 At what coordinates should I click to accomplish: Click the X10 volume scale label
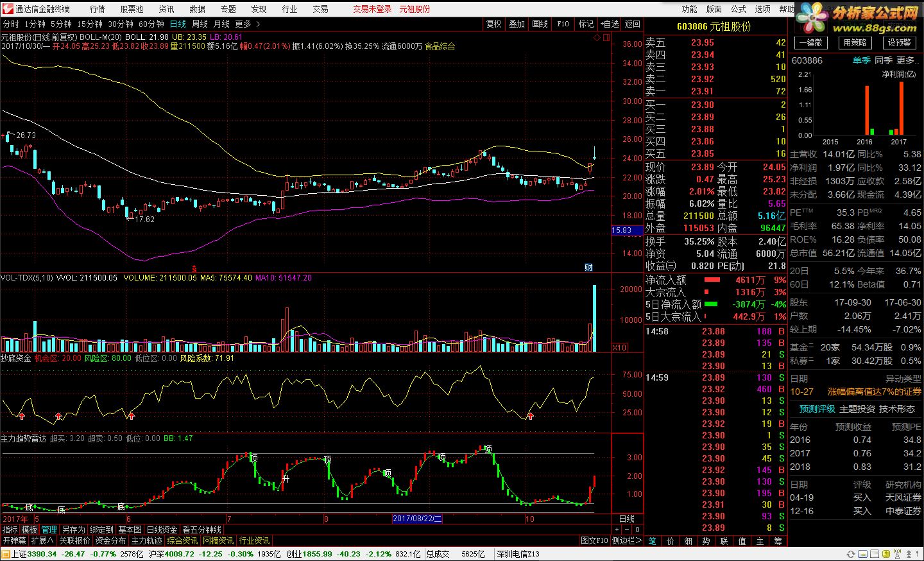[x=619, y=347]
